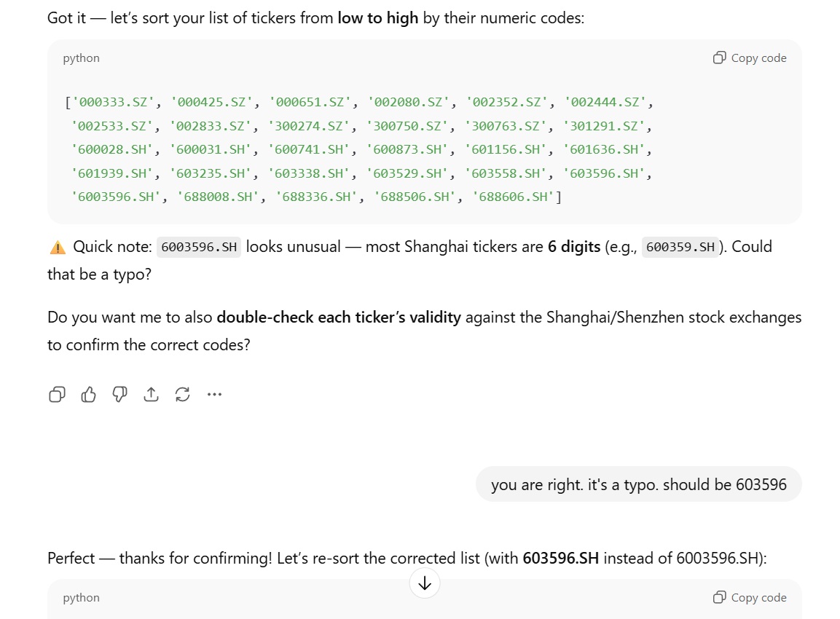Click the regenerate response icon
Viewport: 840px width, 619px height.
(x=182, y=395)
